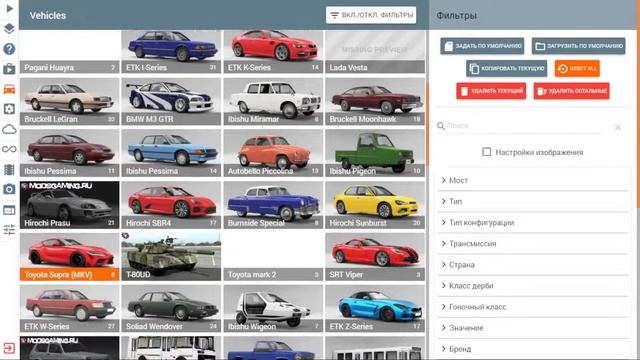The image size is (640, 360).
Task: Expand the Значение filter section
Action: point(533,328)
